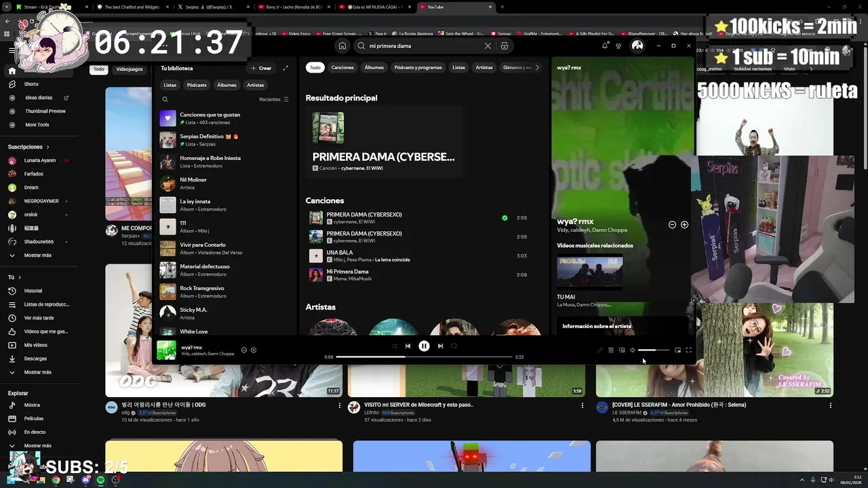Open Spotify notifications bell
The height and width of the screenshot is (488, 868).
[x=605, y=45]
